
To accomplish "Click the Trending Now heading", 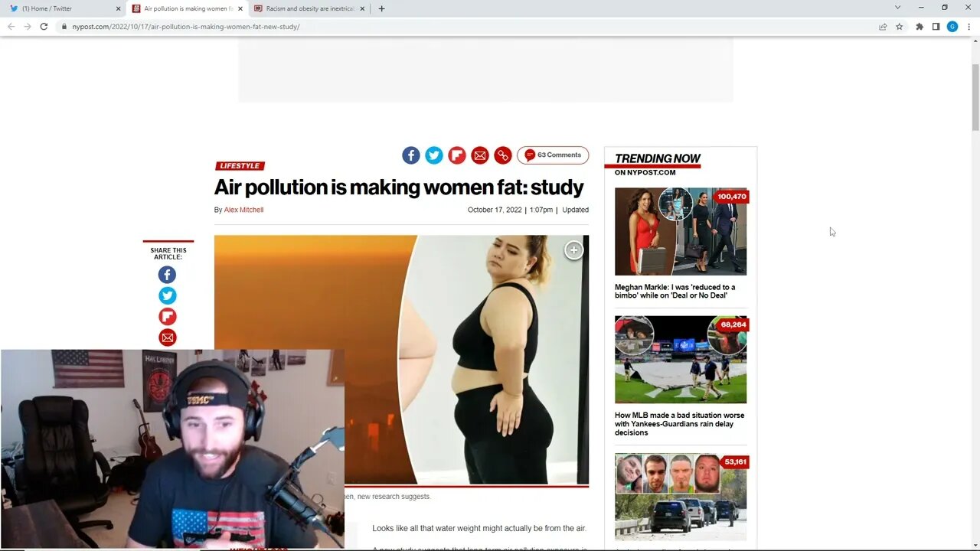I will (x=658, y=159).
